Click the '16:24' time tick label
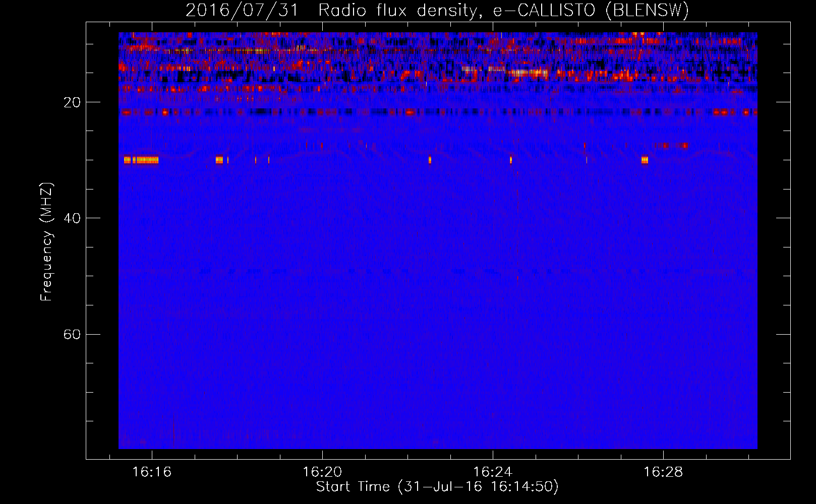Screen dimensions: 816x504 (493, 472)
